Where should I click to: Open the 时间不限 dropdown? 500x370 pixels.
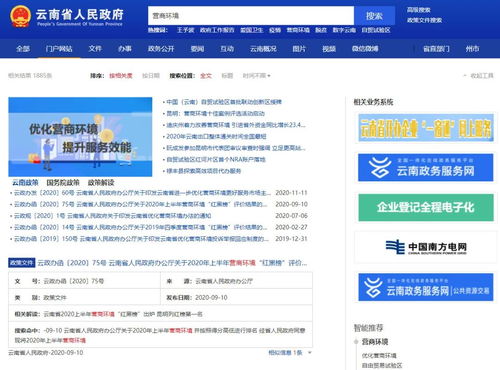256,76
